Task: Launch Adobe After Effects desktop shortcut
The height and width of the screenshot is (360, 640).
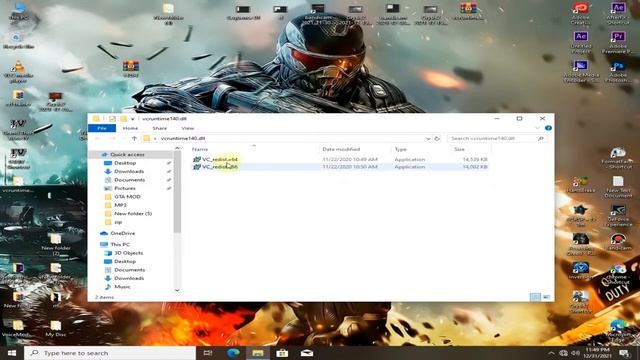Action: [618, 12]
